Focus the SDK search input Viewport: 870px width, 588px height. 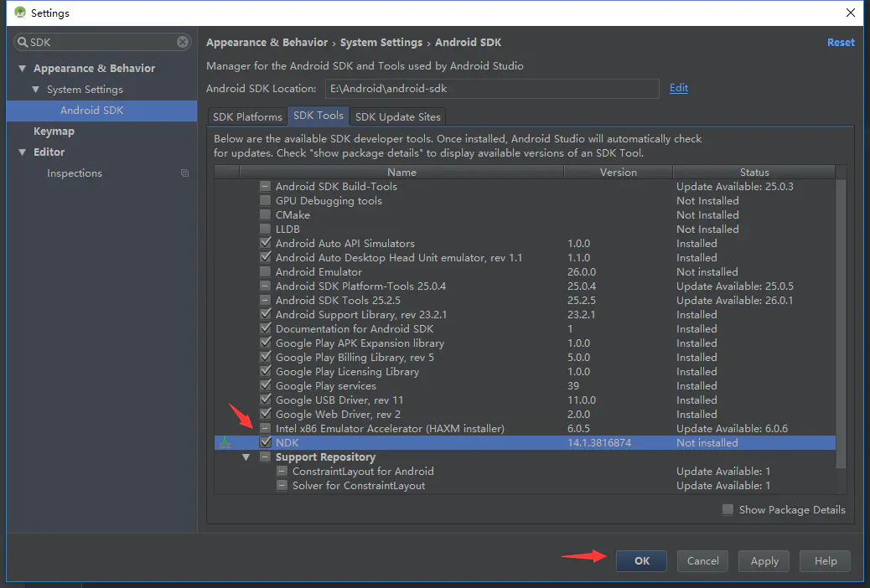102,42
